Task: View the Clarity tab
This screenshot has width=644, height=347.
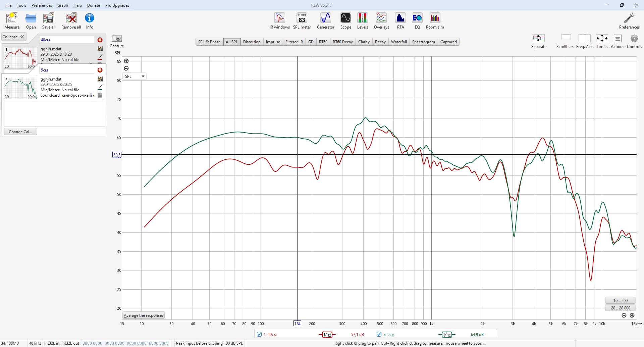Action: click(x=364, y=42)
